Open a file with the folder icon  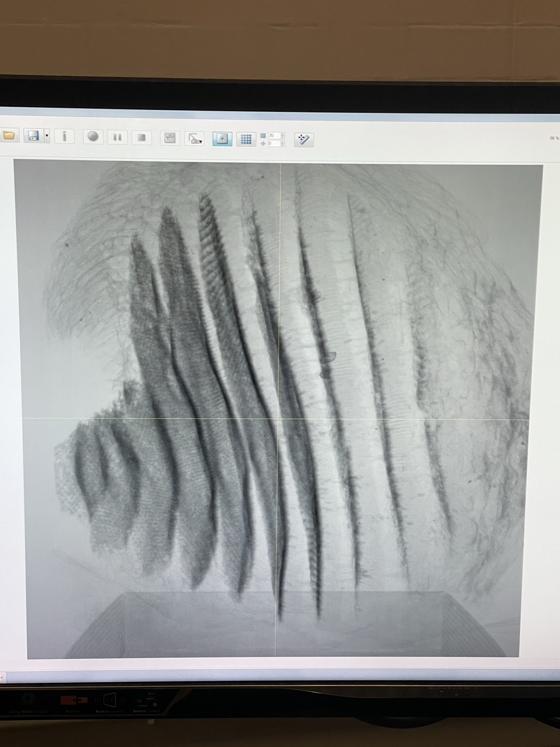tap(8, 136)
